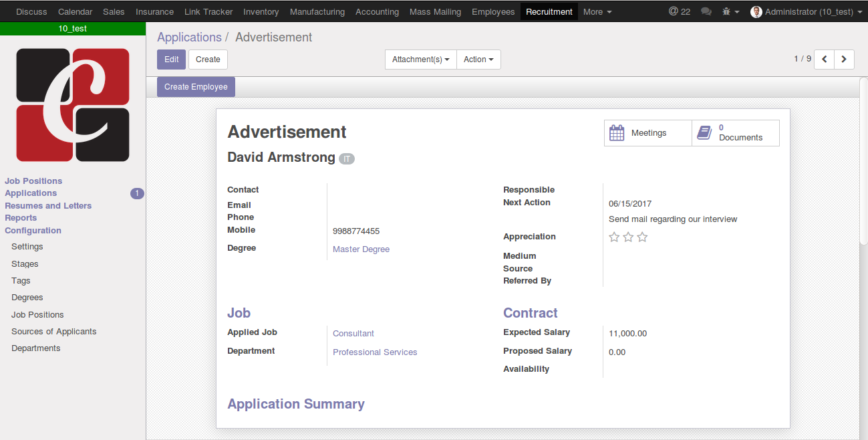Viewport: 868px width, 440px height.
Task: Expand the Action dropdown
Action: [478, 60]
